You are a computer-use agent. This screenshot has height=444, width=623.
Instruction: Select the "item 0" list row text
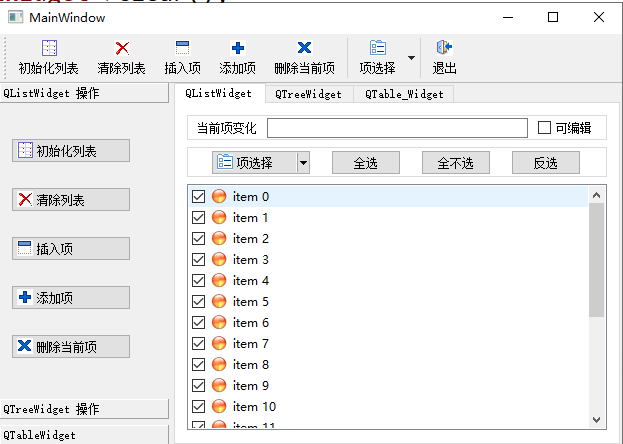pyautogui.click(x=251, y=197)
